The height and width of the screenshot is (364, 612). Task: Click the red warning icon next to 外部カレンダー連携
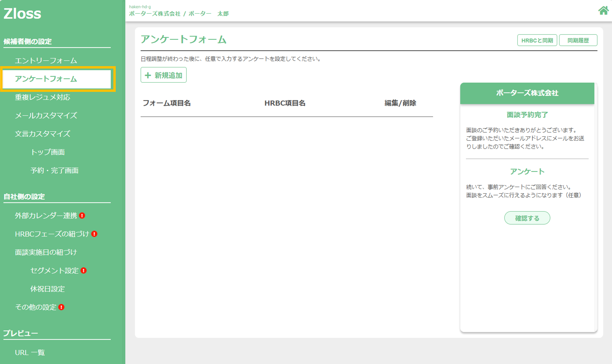[x=82, y=216]
